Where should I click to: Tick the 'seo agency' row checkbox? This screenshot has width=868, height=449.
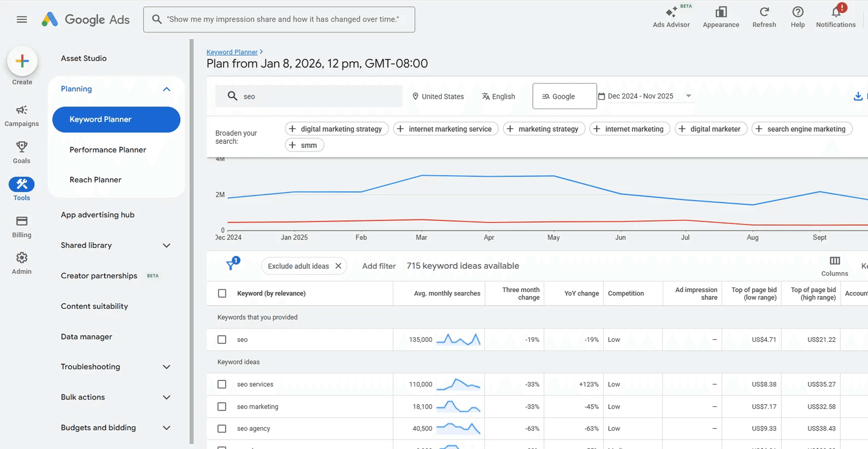coord(222,428)
